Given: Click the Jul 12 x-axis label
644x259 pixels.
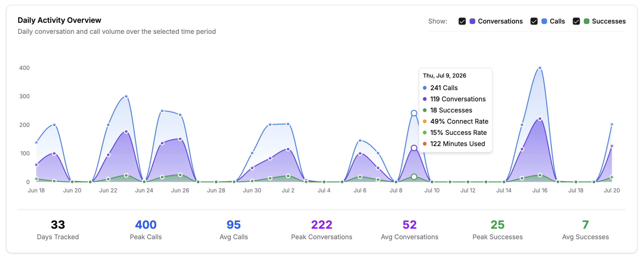Looking at the screenshot, I should point(468,190).
